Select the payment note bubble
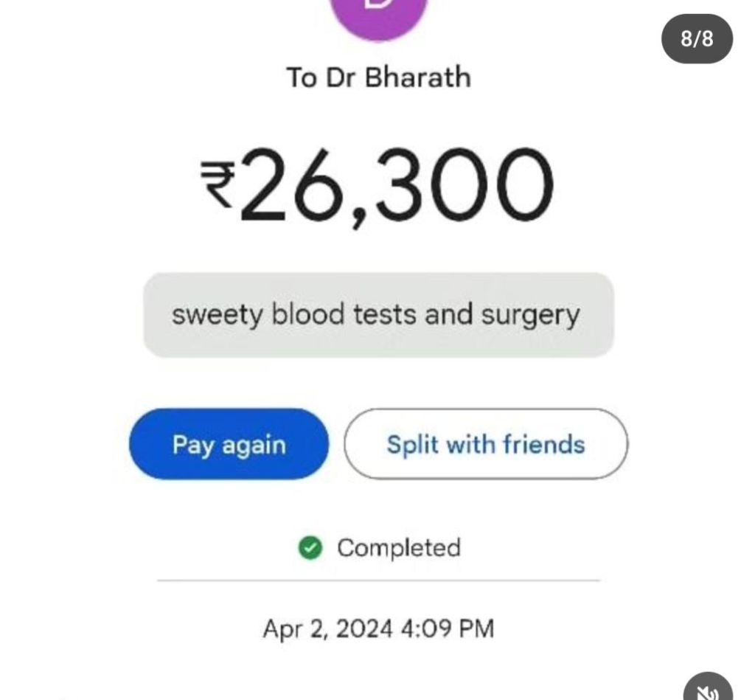755x700 pixels. point(378,315)
